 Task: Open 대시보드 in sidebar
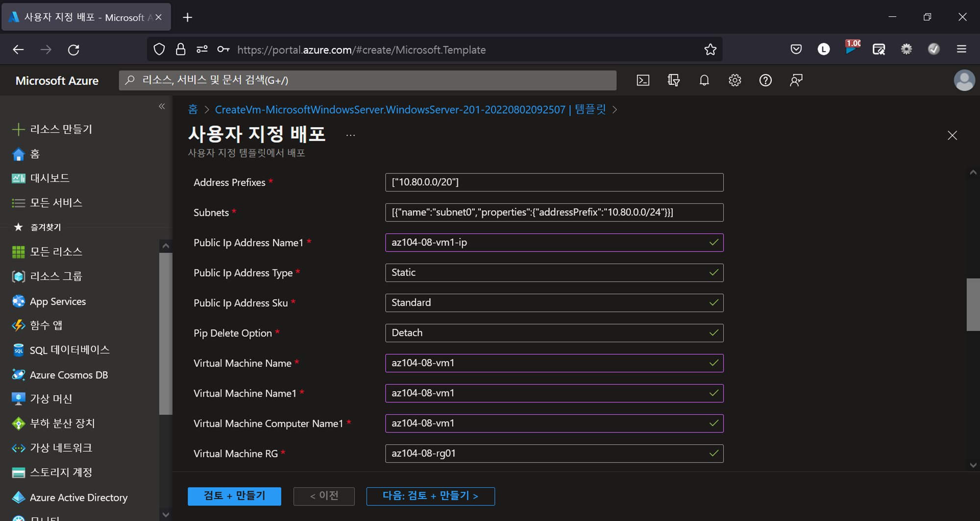(40, 178)
